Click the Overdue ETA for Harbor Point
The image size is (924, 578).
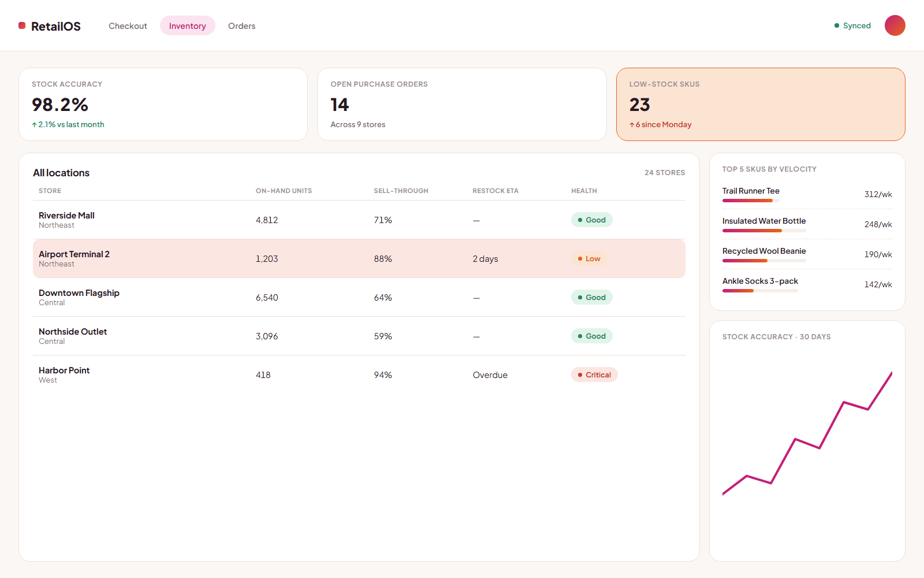tap(490, 375)
